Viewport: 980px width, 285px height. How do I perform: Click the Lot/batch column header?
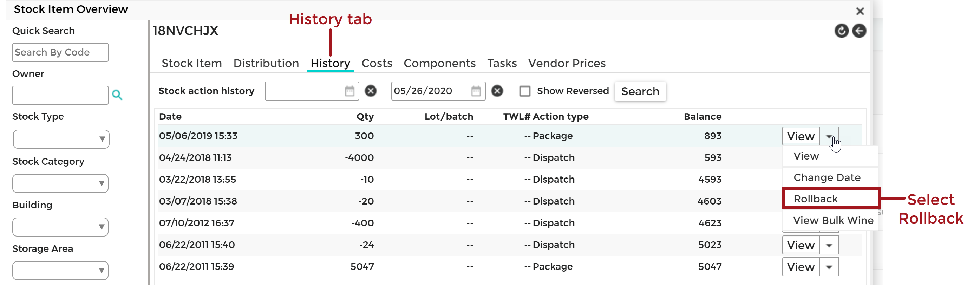coord(449,116)
